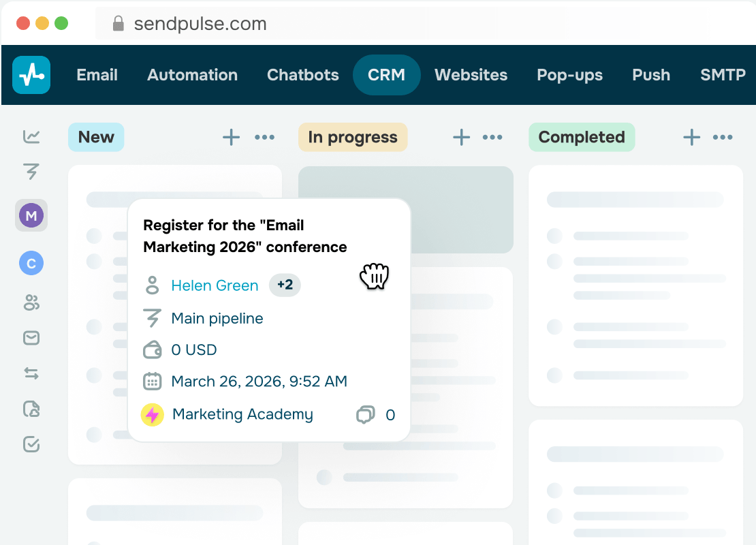The height and width of the screenshot is (545, 756).
Task: Select the pipelines icon in the sidebar
Action: pos(31,172)
